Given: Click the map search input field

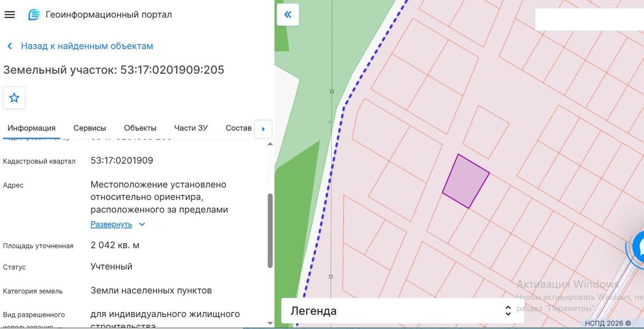Looking at the screenshot, I should click(589, 19).
